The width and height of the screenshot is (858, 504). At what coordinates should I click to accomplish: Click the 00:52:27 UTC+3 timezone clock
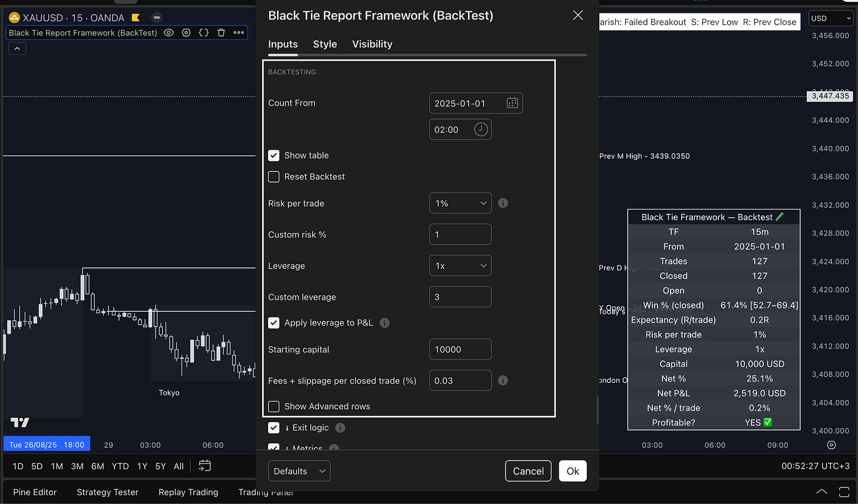point(816,466)
